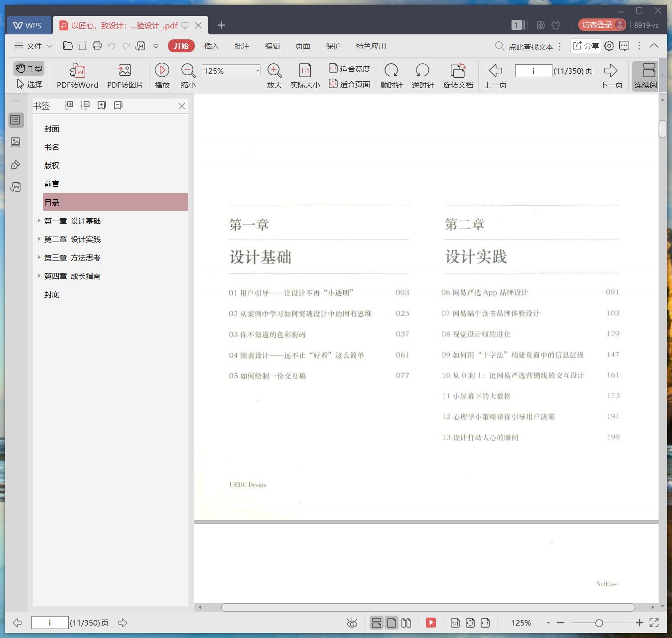The image size is (672, 638).
Task: Click the 开始 tab button
Action: point(181,46)
